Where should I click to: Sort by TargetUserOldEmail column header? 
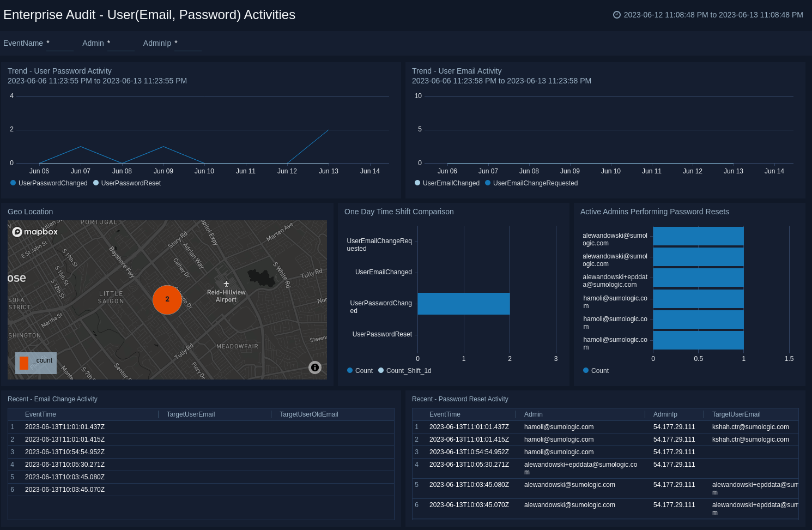(308, 414)
